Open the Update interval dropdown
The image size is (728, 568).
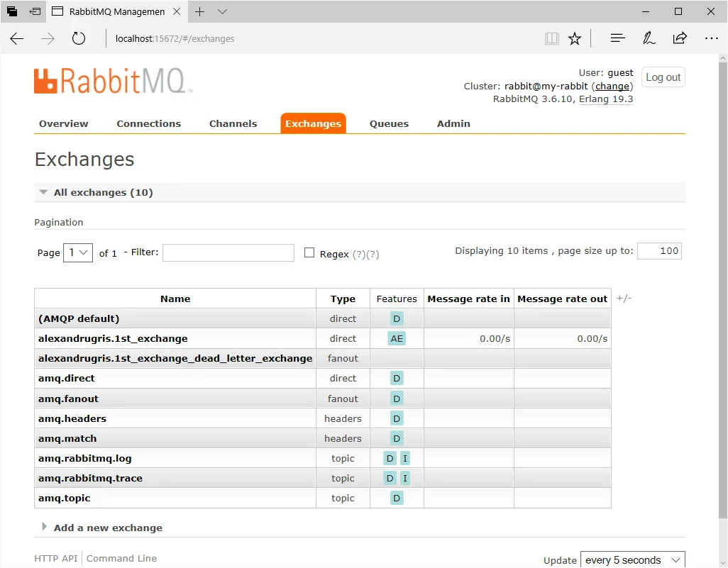tap(633, 560)
